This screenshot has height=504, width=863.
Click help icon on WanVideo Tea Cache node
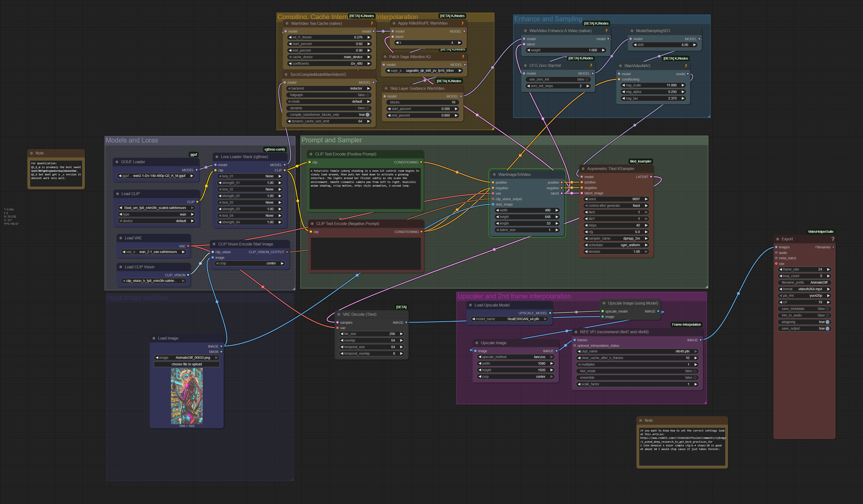coord(372,23)
